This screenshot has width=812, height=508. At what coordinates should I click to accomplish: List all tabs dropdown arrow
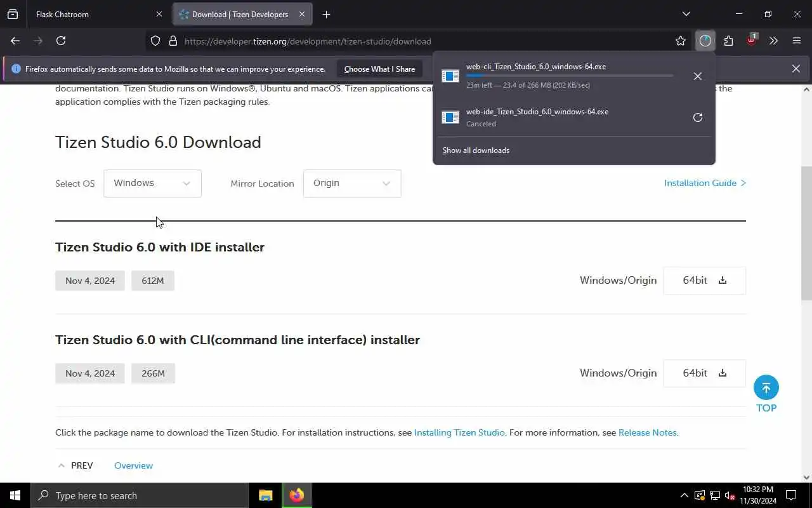click(x=686, y=14)
